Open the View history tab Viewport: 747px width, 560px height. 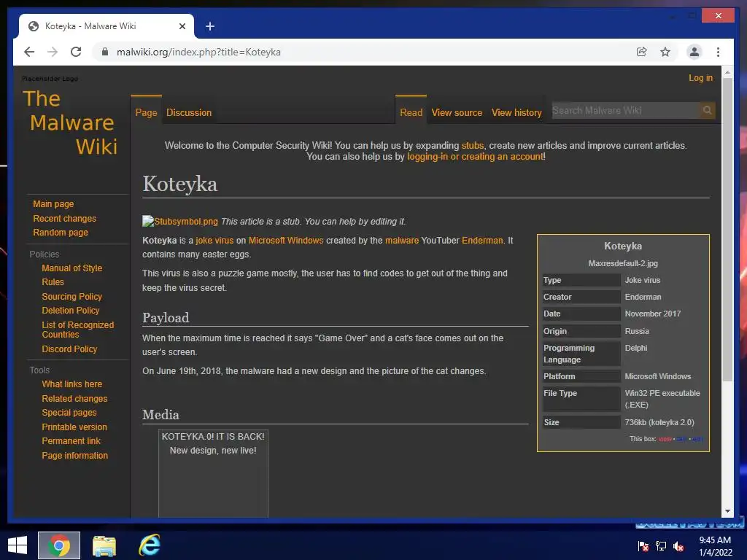[516, 112]
